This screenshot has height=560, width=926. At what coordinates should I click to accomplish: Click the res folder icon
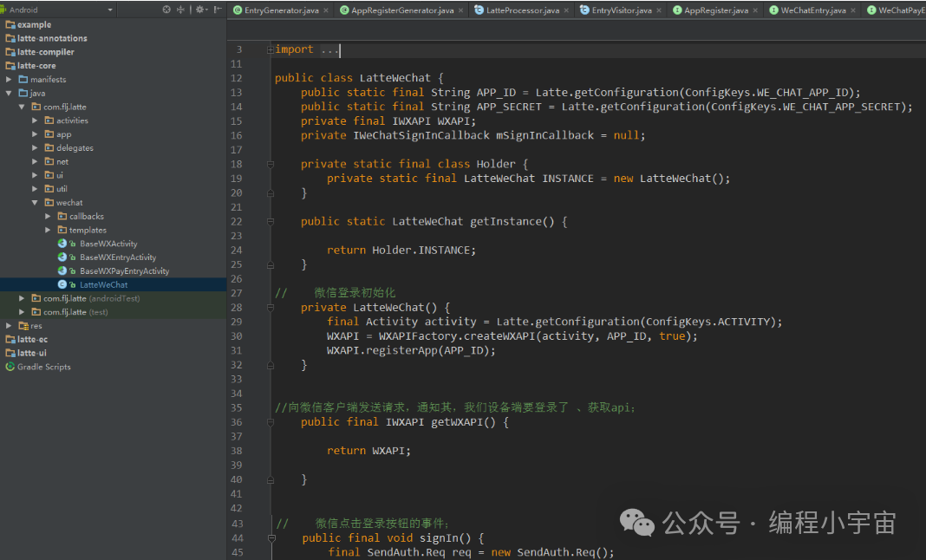[23, 326]
